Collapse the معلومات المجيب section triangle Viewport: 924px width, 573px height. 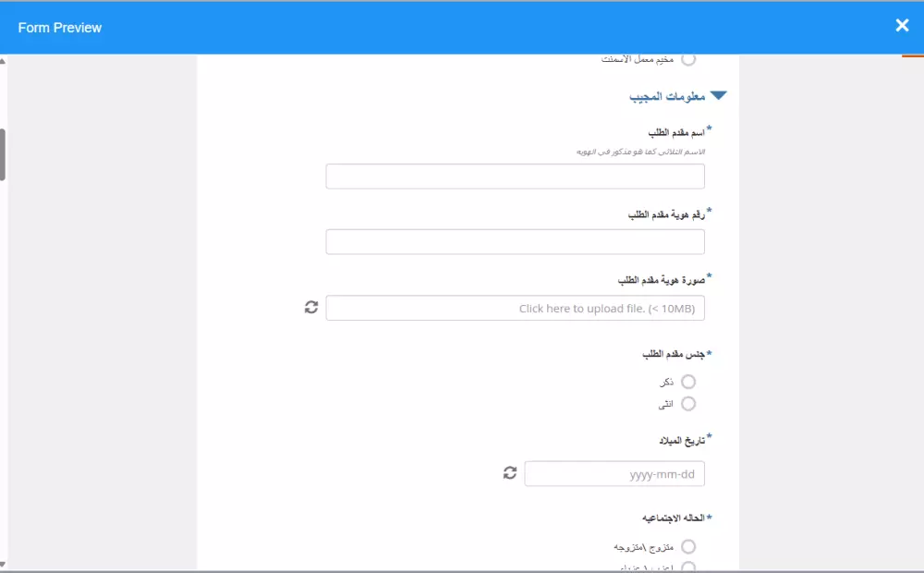tap(720, 93)
